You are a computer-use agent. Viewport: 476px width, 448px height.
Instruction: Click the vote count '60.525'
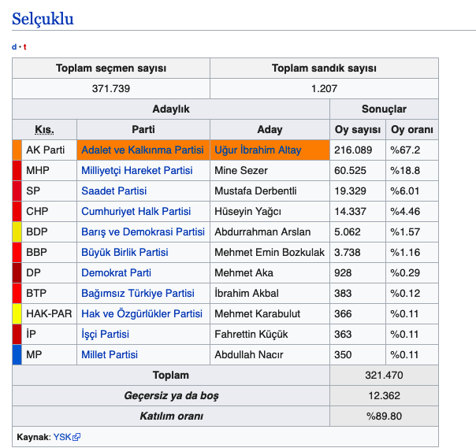[350, 171]
